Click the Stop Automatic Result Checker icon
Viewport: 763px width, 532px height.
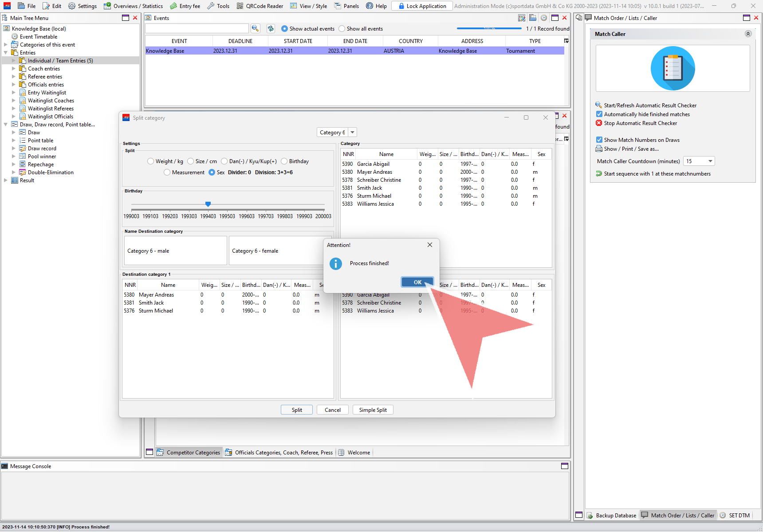tap(599, 123)
